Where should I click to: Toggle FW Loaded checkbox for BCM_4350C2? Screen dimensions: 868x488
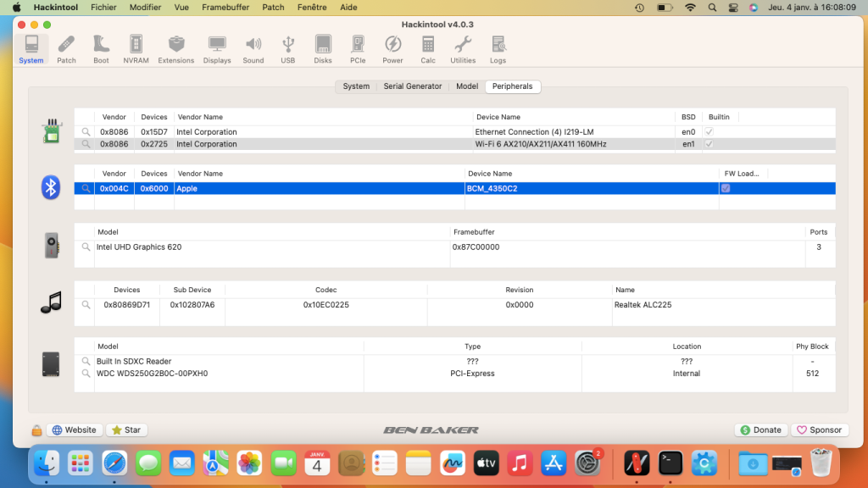coord(726,188)
